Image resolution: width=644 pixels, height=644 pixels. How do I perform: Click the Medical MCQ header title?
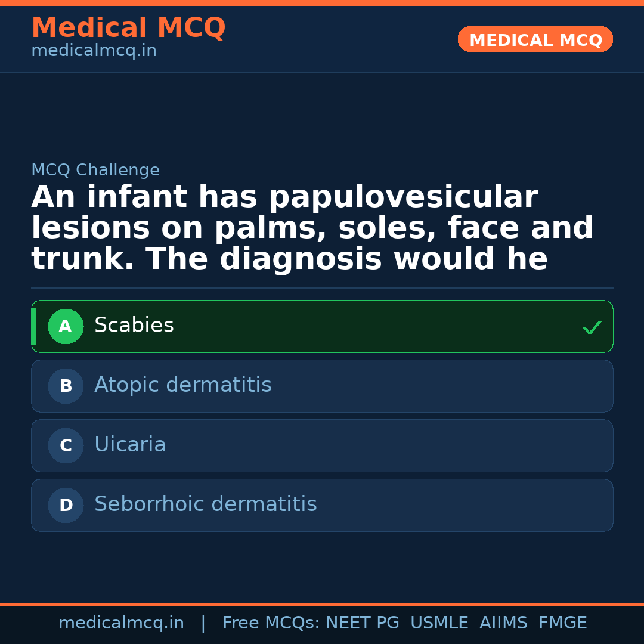[128, 28]
